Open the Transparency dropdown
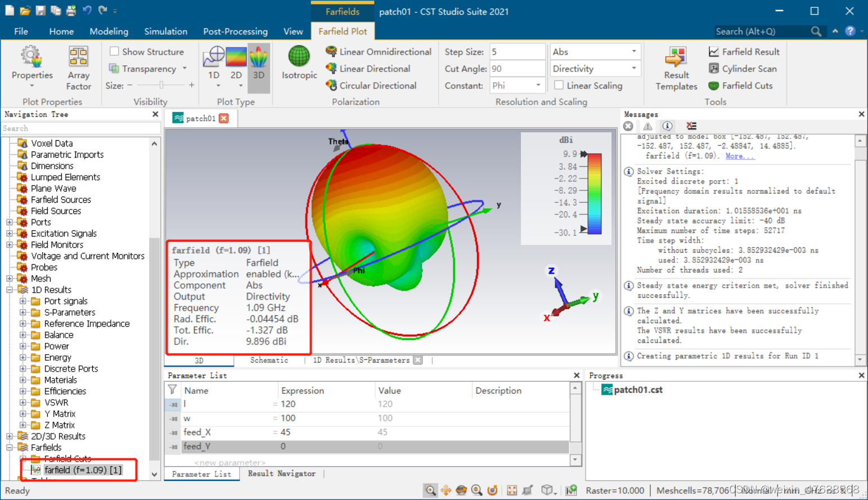This screenshot has width=868, height=500. coord(185,69)
